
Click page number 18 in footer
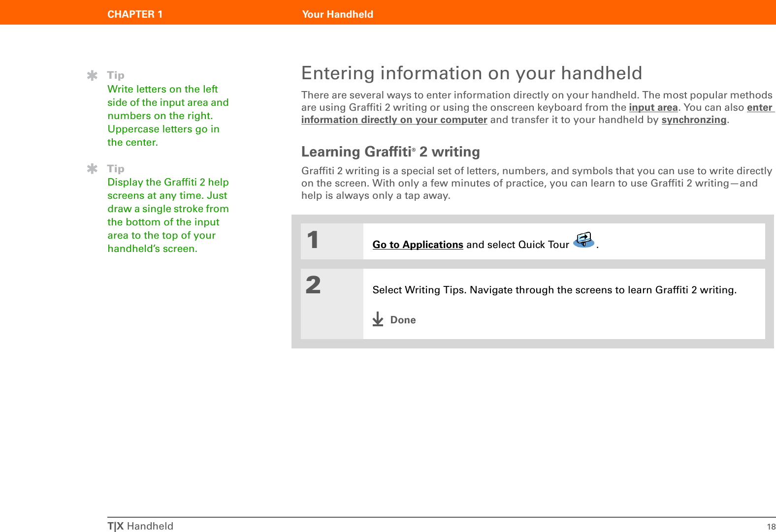(771, 527)
